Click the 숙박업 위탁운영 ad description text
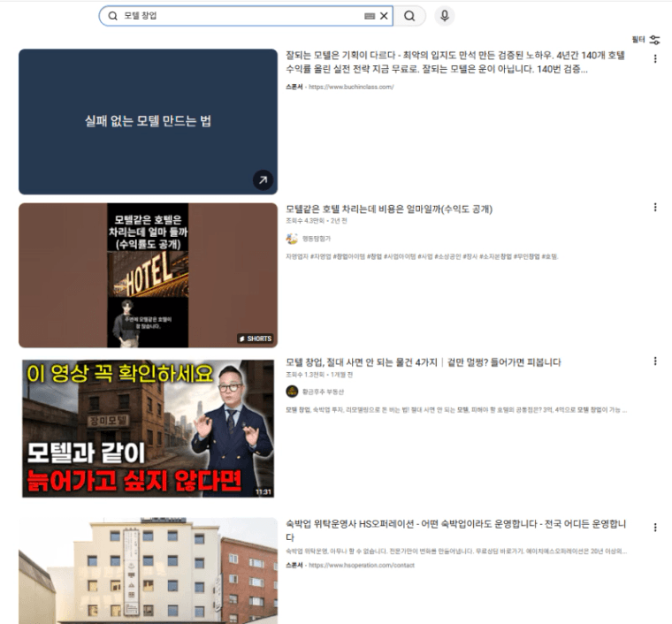Viewport: 672px width, 624px height. tap(456, 552)
